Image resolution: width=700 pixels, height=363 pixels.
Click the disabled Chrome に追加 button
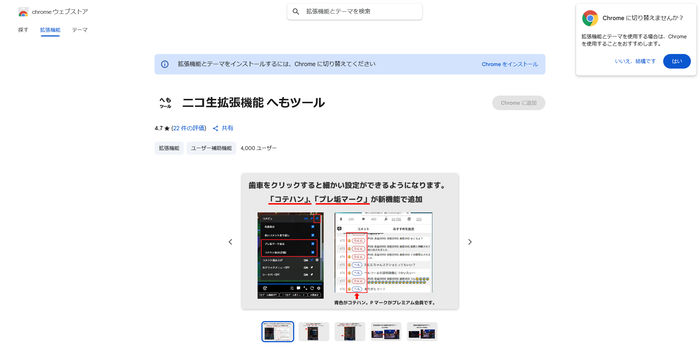tap(518, 103)
